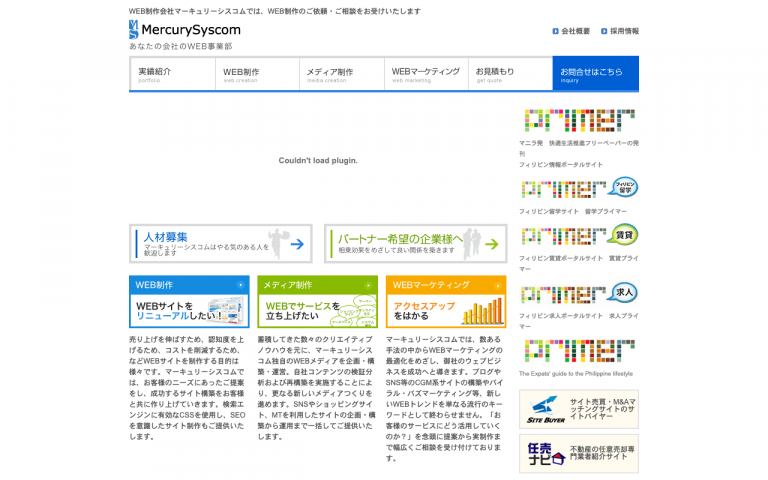The image size is (768, 480).
Task: Select the WEBマーケティング menu item
Action: point(427,74)
